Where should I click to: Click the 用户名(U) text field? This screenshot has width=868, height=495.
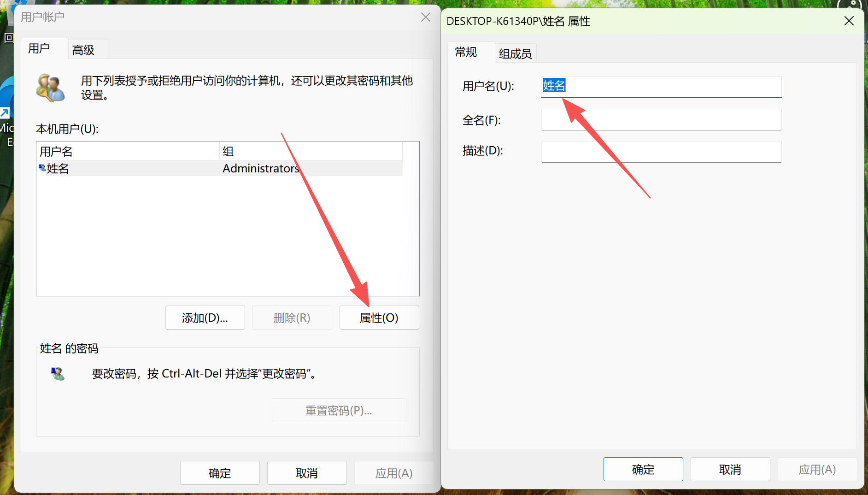click(661, 87)
